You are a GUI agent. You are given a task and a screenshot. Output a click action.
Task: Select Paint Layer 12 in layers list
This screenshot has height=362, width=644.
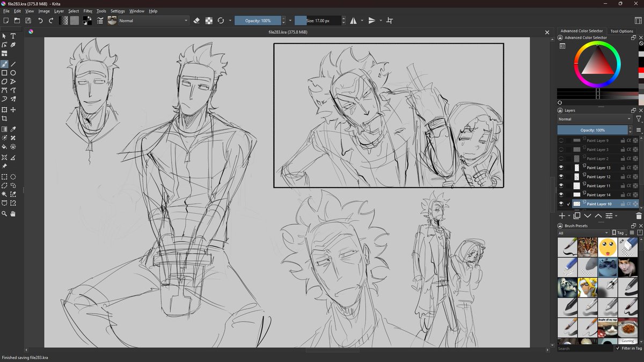pos(598,176)
